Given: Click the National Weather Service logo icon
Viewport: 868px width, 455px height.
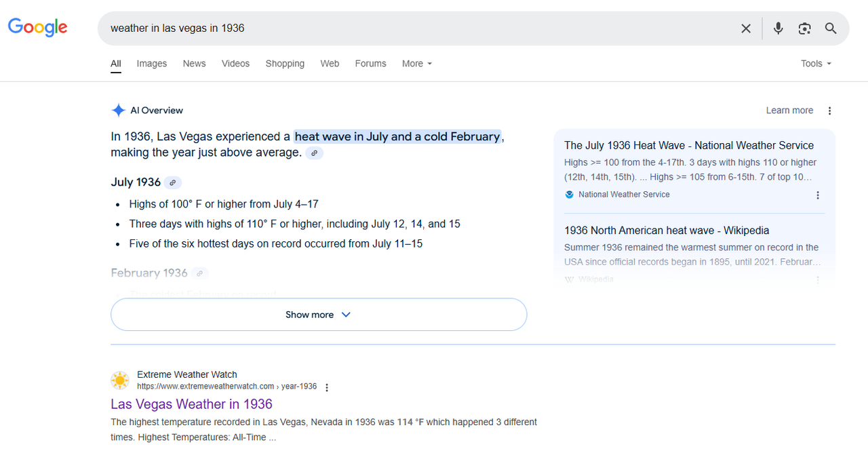Looking at the screenshot, I should pos(570,195).
